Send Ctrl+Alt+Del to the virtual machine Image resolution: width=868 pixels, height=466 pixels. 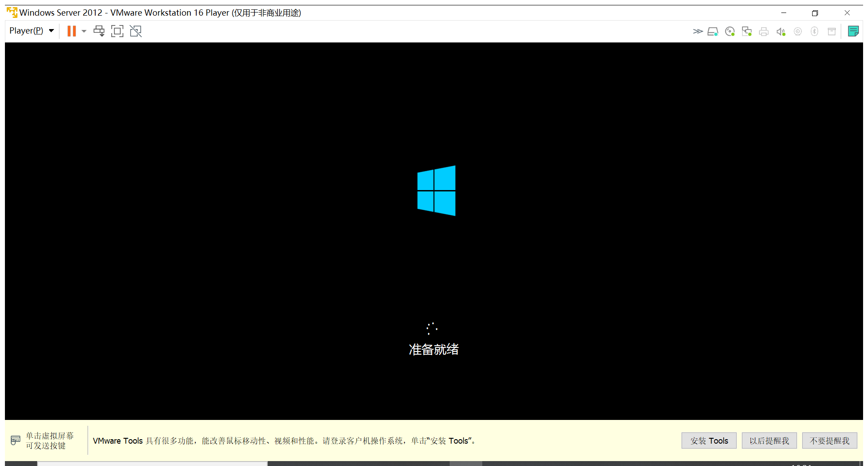tap(99, 31)
